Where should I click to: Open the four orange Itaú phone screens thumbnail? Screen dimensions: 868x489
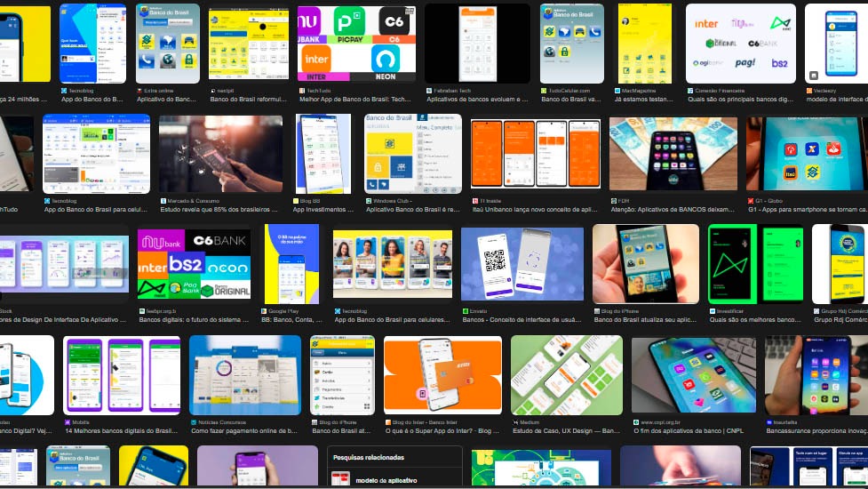pos(536,154)
